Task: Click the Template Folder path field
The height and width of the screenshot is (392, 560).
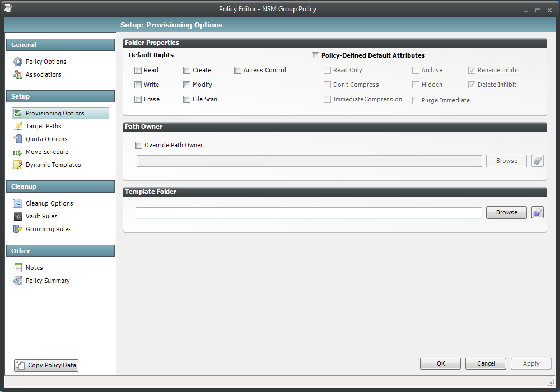Action: [x=309, y=213]
